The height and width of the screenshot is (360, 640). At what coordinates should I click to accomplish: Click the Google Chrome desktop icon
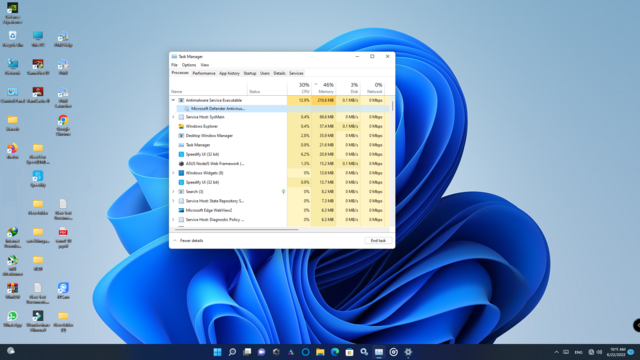63,125
